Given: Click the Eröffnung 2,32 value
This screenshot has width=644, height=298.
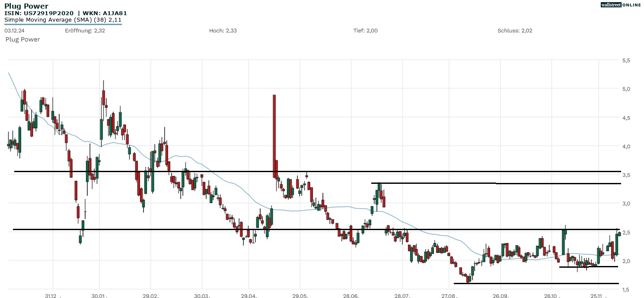Looking at the screenshot, I should click(x=85, y=31).
